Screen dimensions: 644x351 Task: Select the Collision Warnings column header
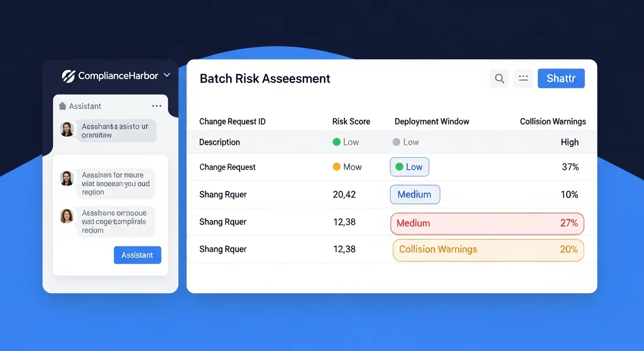click(553, 121)
